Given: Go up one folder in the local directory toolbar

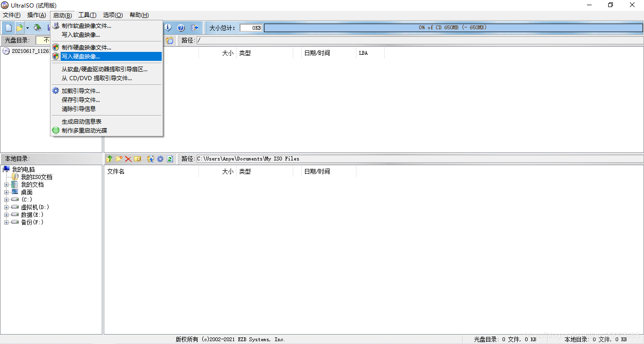Looking at the screenshot, I should click(x=109, y=159).
